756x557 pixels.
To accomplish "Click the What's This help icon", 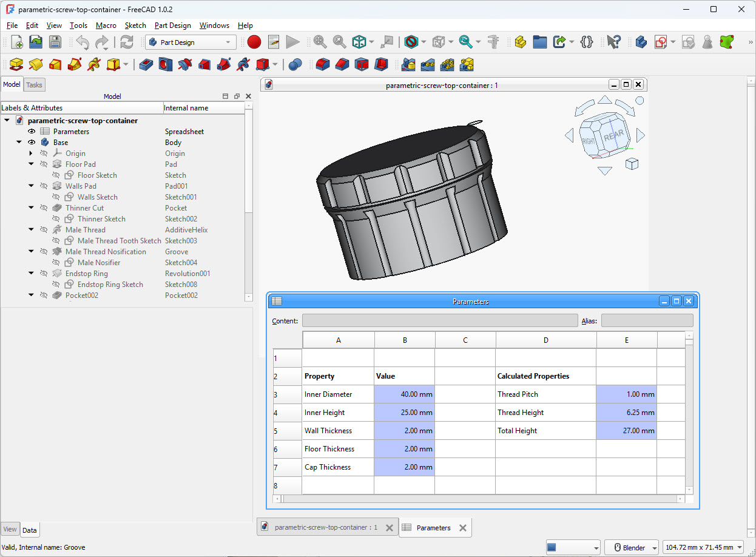I will click(x=613, y=42).
